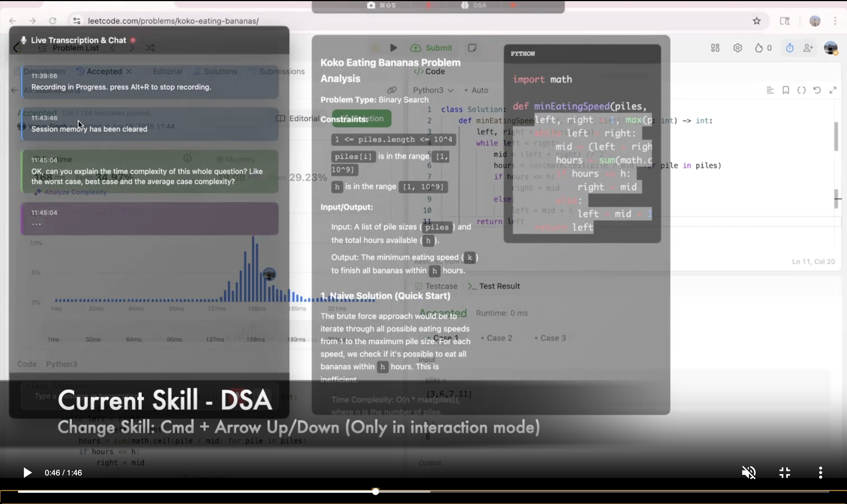Click the leetcode.com address bar URL
Viewport: 847px width, 504px height.
pos(173,21)
